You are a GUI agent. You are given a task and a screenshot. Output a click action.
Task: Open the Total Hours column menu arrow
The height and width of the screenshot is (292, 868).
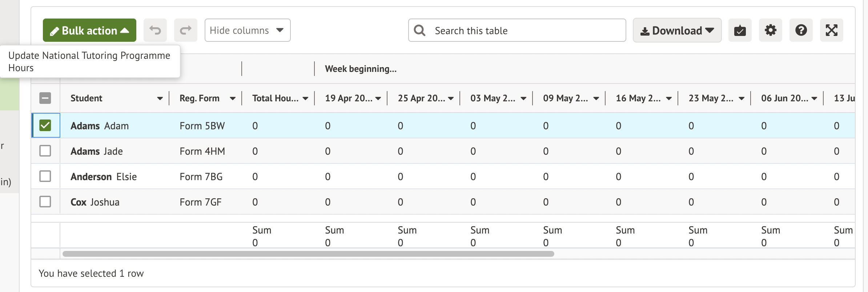tap(305, 98)
